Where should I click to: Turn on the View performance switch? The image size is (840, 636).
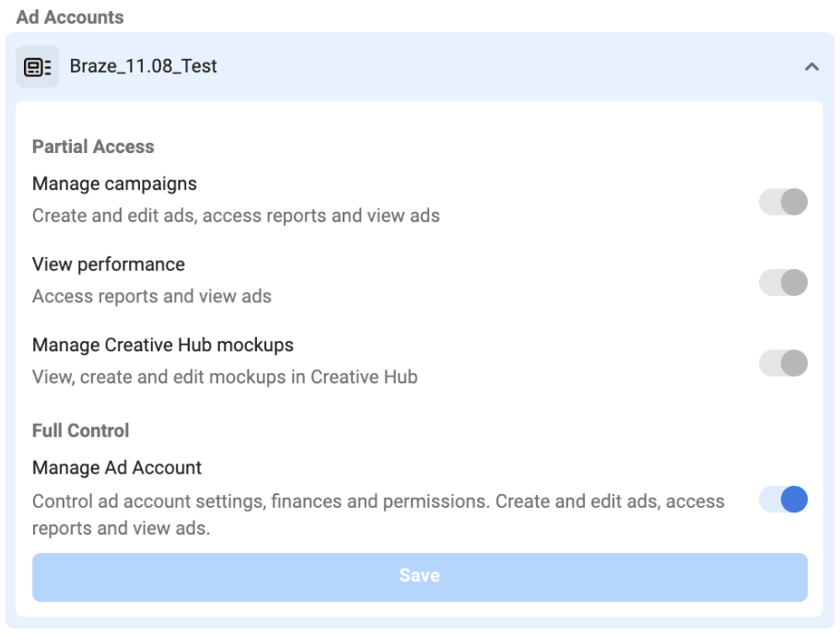[783, 282]
